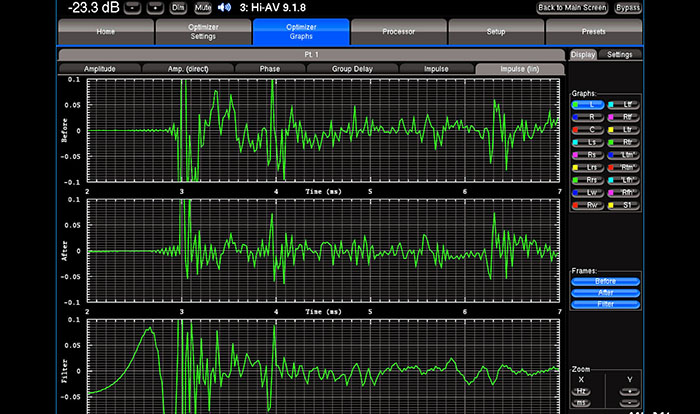This screenshot has height=414, width=700.
Task: Click the Y zoom minus button
Action: pyautogui.click(x=629, y=403)
